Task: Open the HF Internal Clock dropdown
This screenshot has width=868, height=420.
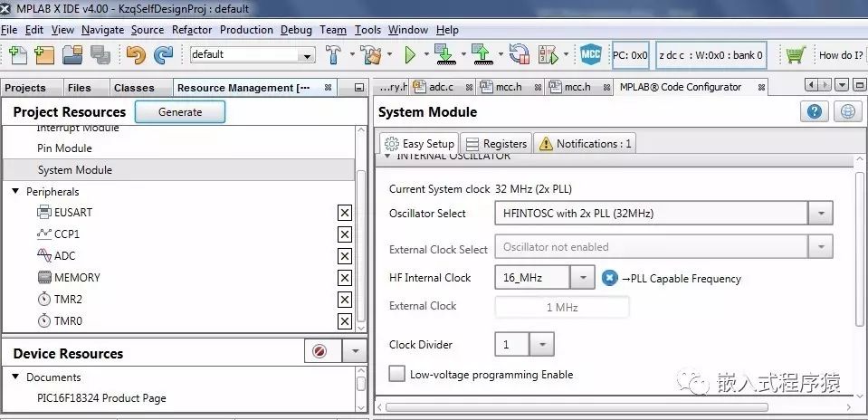Action: (583, 278)
